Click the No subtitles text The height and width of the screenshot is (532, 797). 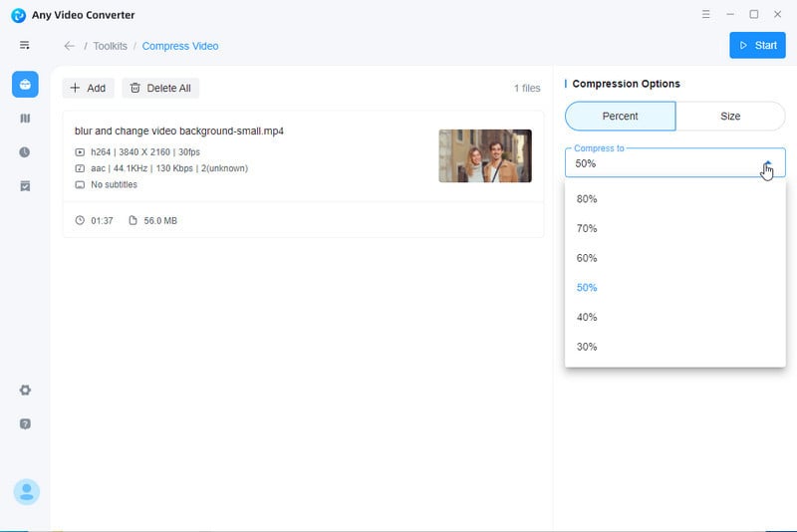click(x=114, y=185)
